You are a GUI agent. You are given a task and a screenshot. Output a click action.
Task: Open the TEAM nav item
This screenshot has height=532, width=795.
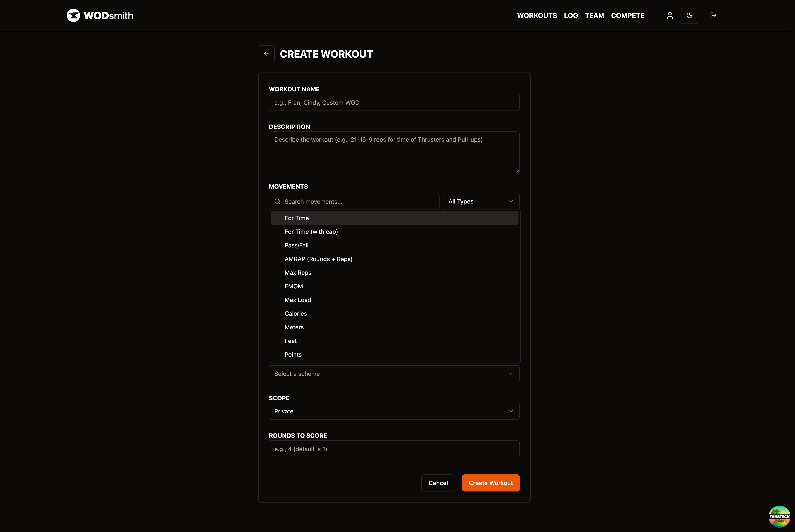594,16
